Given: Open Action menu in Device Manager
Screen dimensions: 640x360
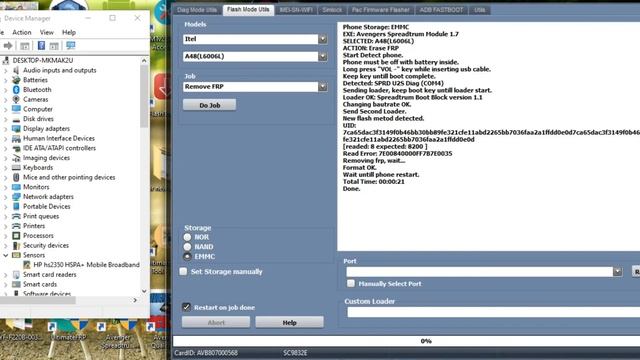Looking at the screenshot, I should pos(22,32).
